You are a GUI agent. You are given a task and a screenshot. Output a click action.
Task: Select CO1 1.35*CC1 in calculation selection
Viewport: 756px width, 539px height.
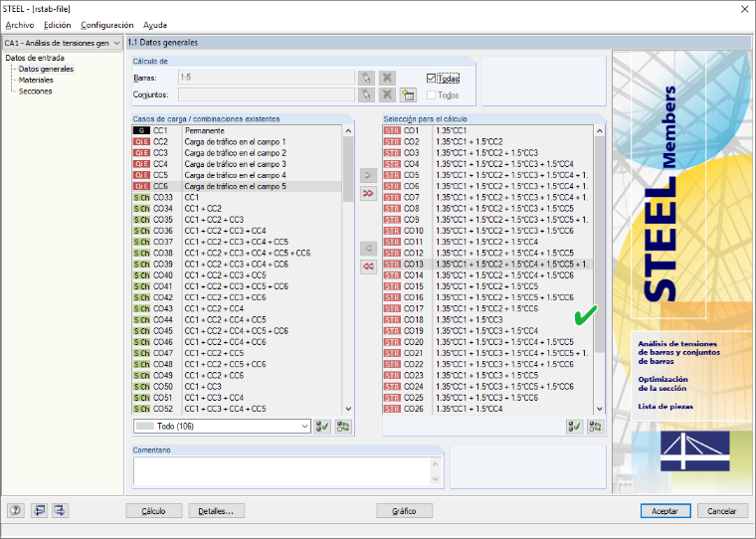pyautogui.click(x=488, y=130)
